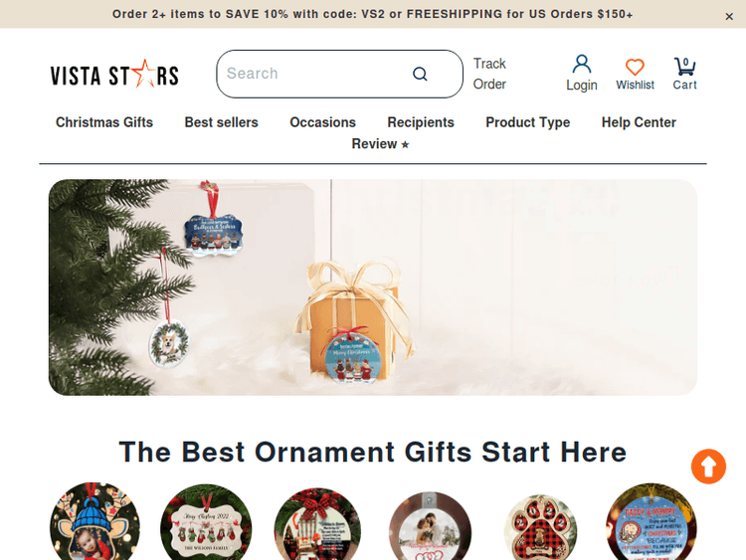
Task: Open the Best sellers menu
Action: pos(221,122)
